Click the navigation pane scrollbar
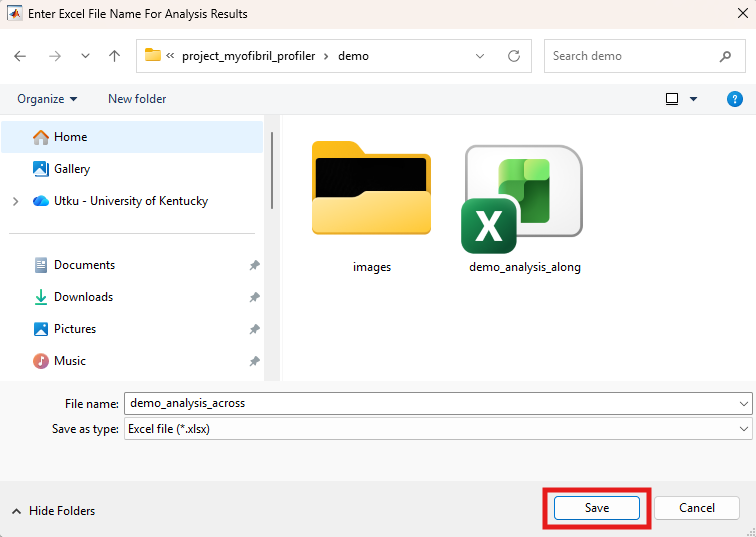The image size is (756, 537). tap(272, 171)
